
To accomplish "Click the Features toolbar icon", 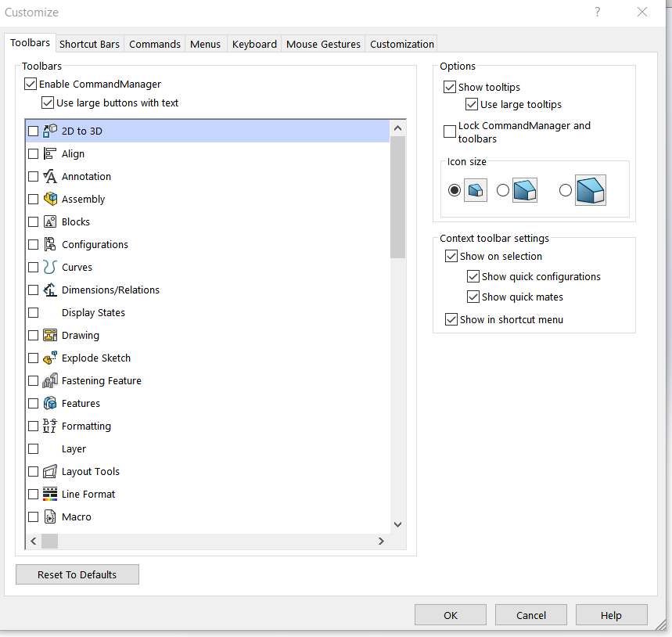I will click(x=50, y=404).
